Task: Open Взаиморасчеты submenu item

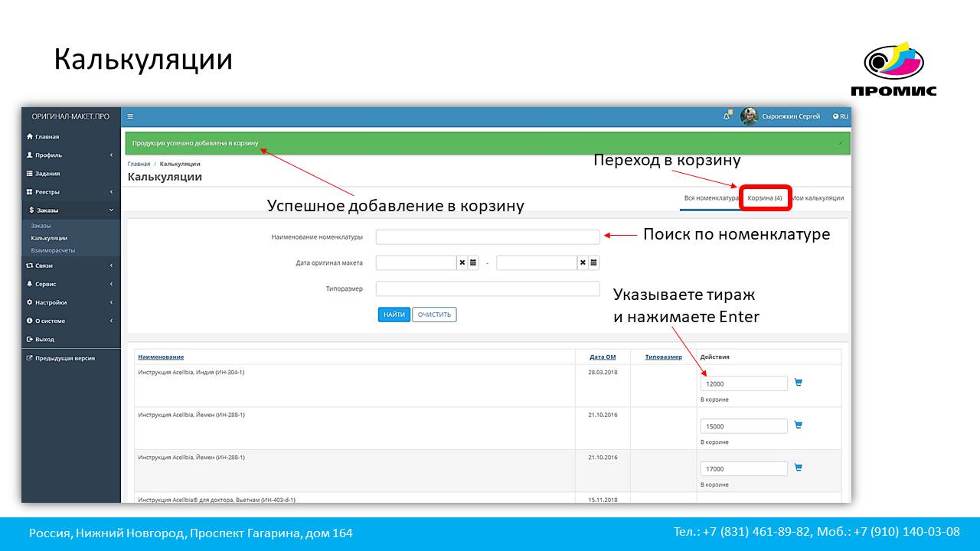Action: [53, 250]
